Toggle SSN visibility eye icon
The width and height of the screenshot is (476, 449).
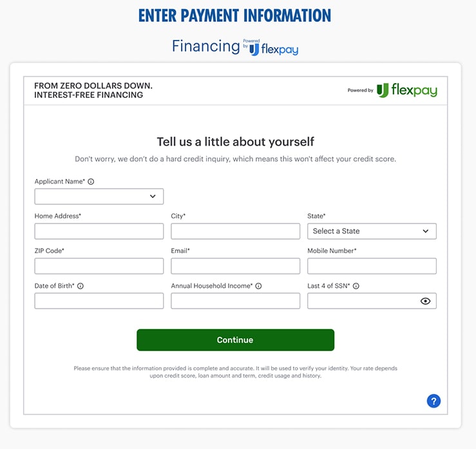tap(425, 301)
